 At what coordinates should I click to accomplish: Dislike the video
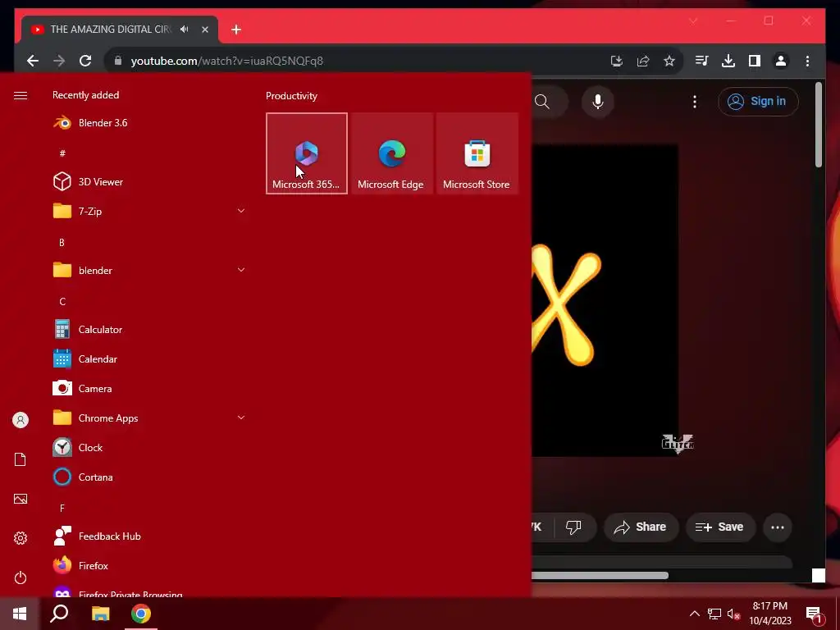573,527
